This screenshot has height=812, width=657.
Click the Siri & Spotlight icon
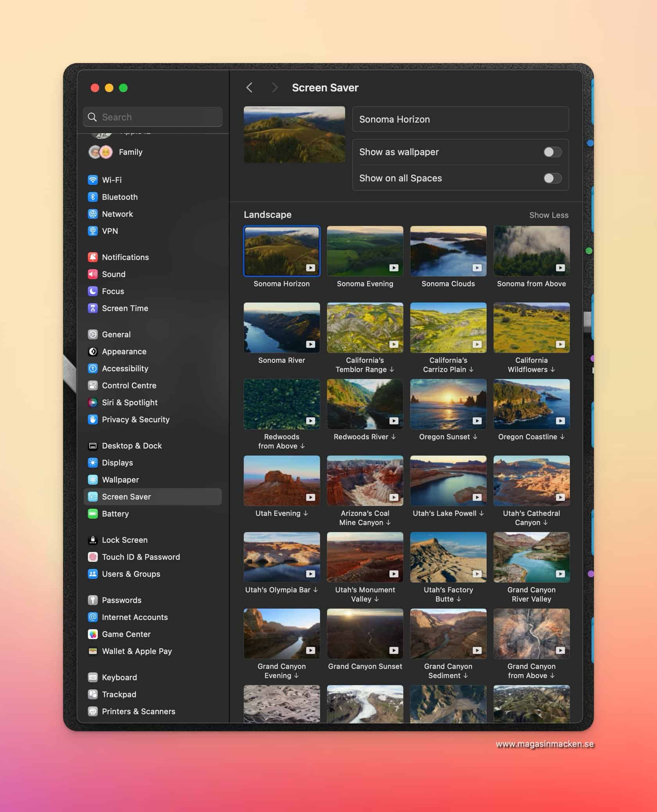click(93, 402)
